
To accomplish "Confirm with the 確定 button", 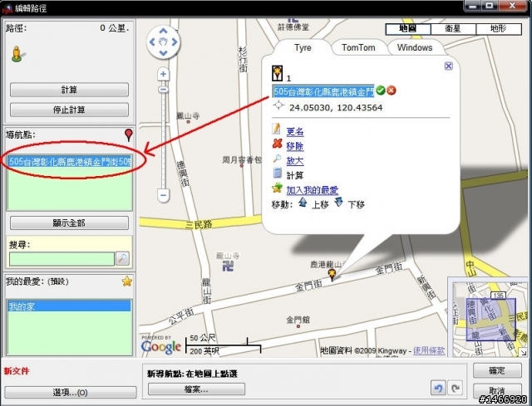I will [x=497, y=371].
